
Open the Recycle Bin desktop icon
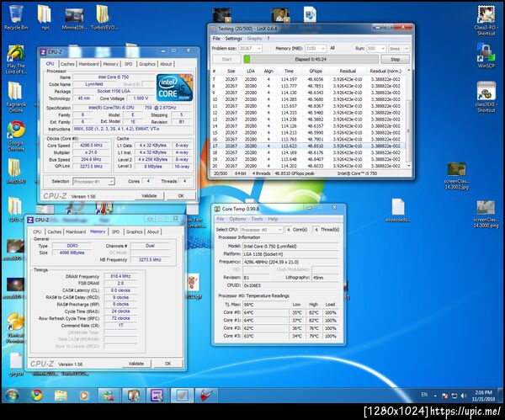16,19
